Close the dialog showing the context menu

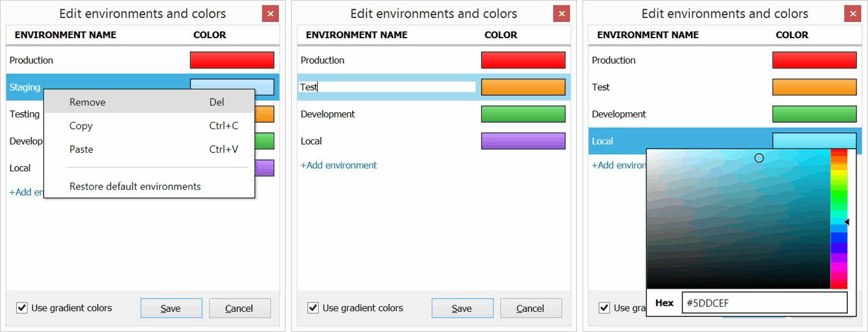tap(270, 14)
